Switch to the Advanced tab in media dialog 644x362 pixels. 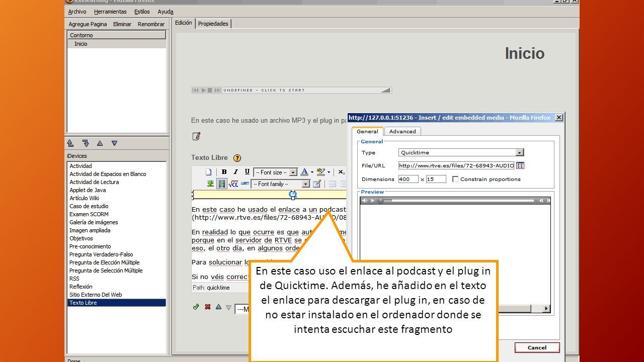pyautogui.click(x=403, y=131)
